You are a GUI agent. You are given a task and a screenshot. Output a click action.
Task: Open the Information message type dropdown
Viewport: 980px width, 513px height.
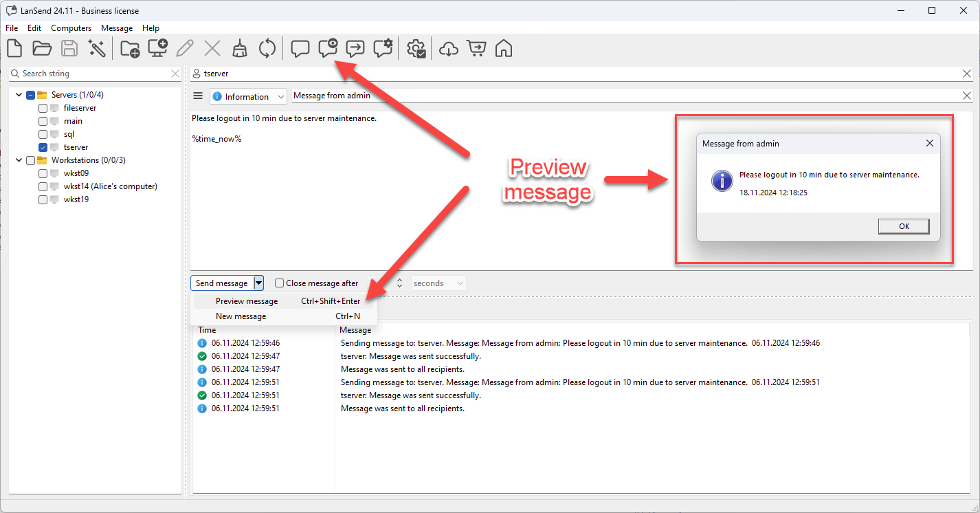(x=248, y=97)
